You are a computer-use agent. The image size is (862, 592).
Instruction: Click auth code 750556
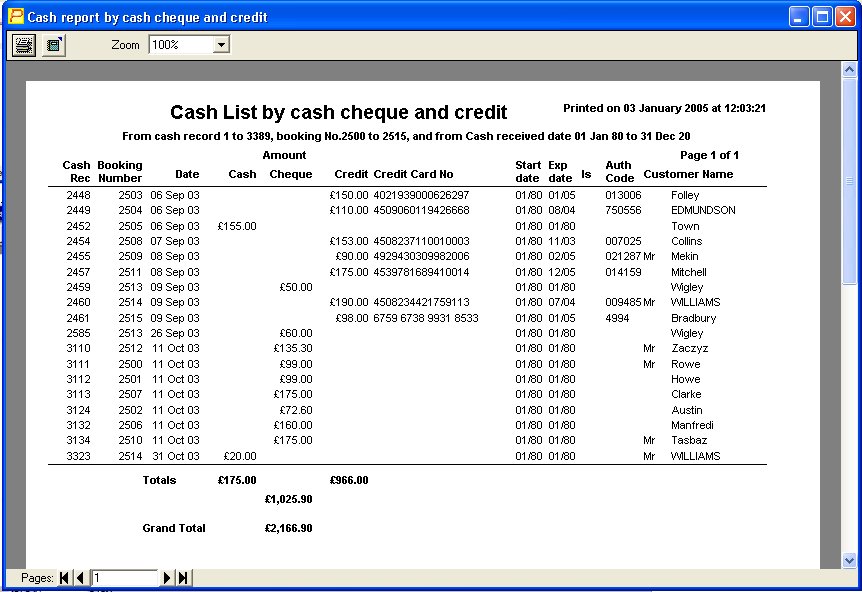(x=623, y=210)
